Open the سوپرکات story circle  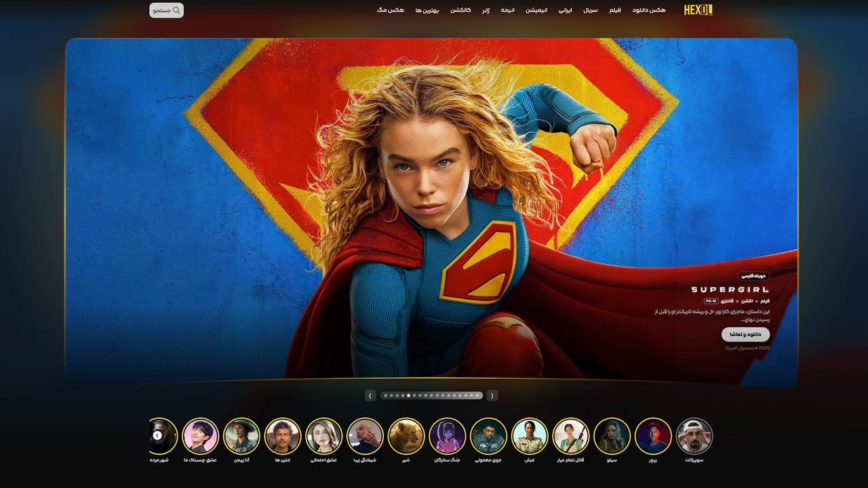tap(694, 436)
